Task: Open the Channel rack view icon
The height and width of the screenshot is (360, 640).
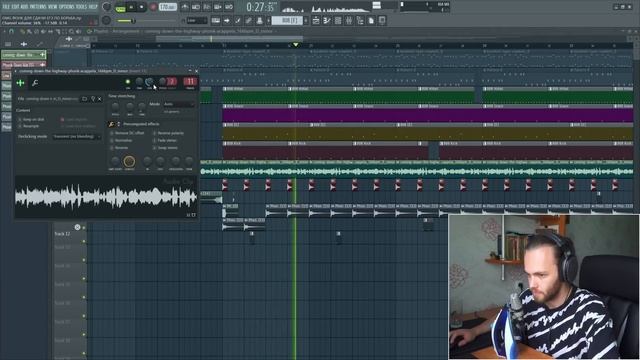Action: click(338, 20)
